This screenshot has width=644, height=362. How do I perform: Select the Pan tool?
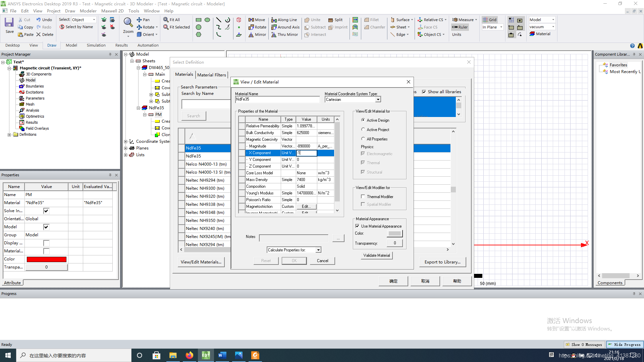pyautogui.click(x=143, y=20)
